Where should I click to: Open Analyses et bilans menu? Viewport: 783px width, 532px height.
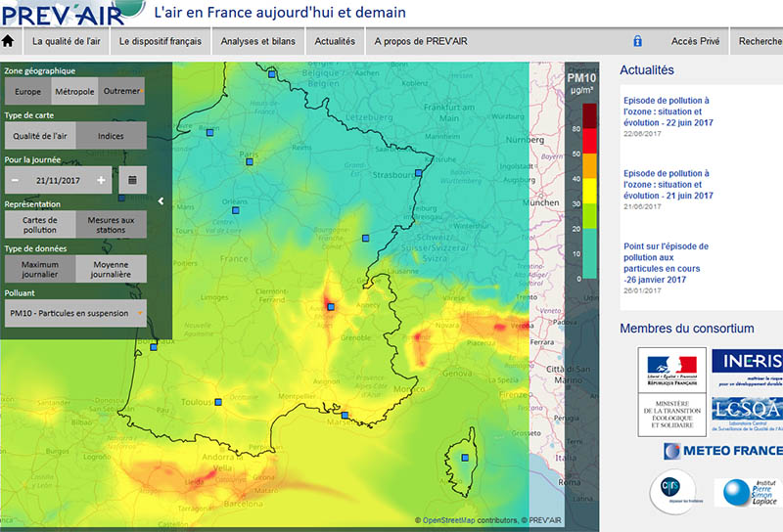(x=258, y=41)
